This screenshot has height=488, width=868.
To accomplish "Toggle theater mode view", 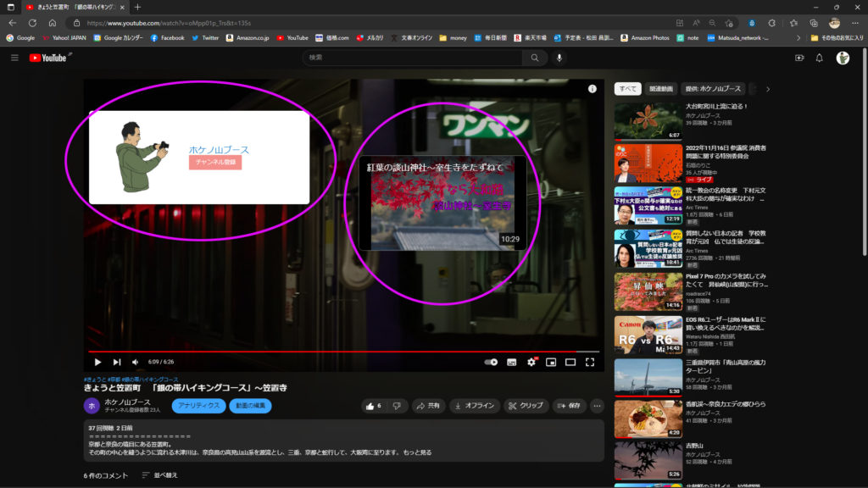I will 570,362.
